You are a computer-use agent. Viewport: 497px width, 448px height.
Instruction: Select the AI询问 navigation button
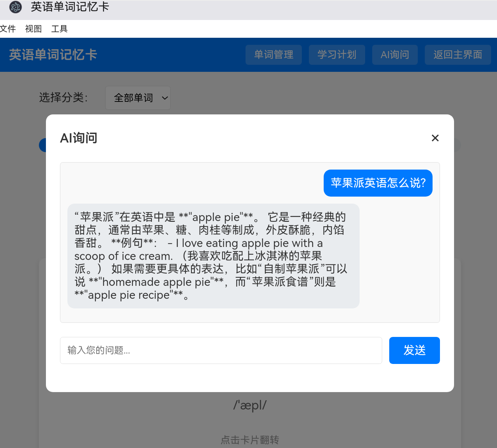(395, 54)
